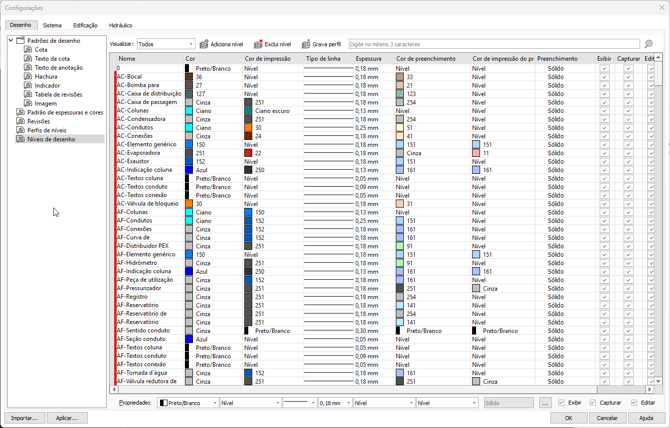Screen dimensions: 670x428
Task: Toggle Capturar checkbox for AF-Condutos row
Action: coord(628,221)
